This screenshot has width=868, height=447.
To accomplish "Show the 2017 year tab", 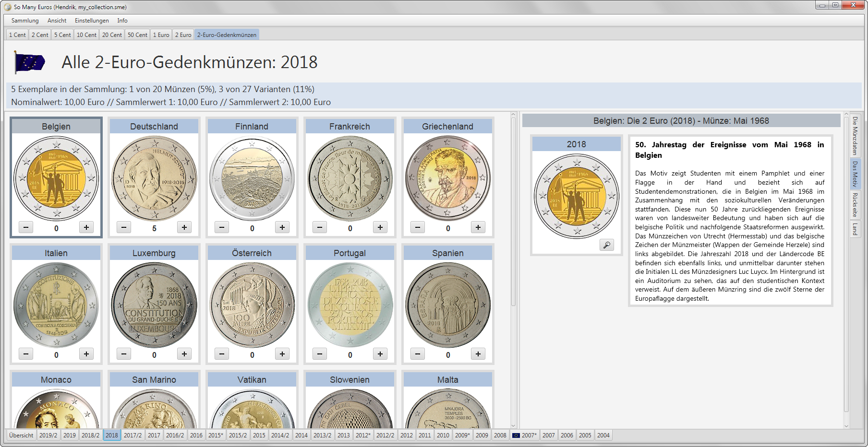I will 154,435.
